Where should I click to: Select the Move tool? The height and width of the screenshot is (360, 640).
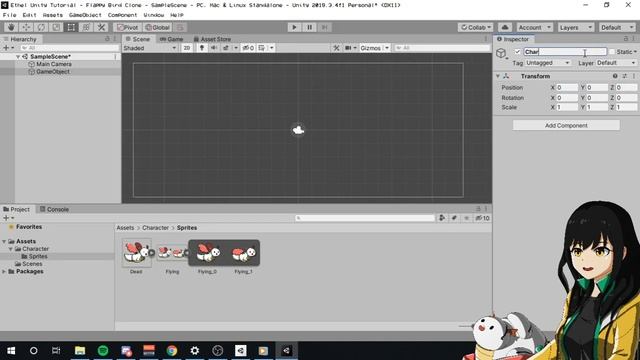tap(26, 27)
